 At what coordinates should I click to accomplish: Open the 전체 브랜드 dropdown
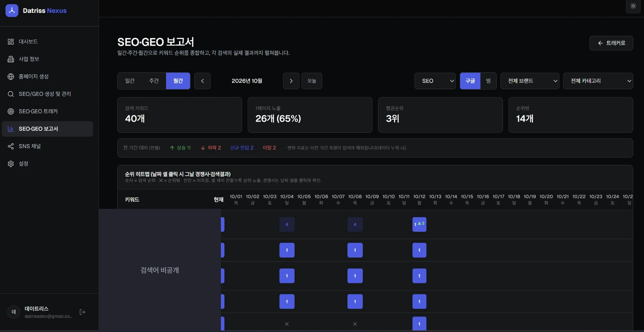click(530, 81)
